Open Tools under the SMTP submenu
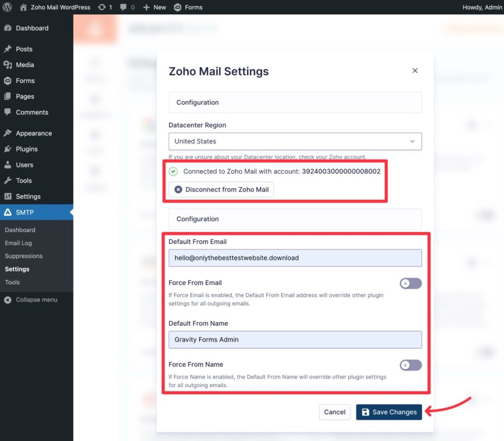504x441 pixels. click(x=12, y=282)
